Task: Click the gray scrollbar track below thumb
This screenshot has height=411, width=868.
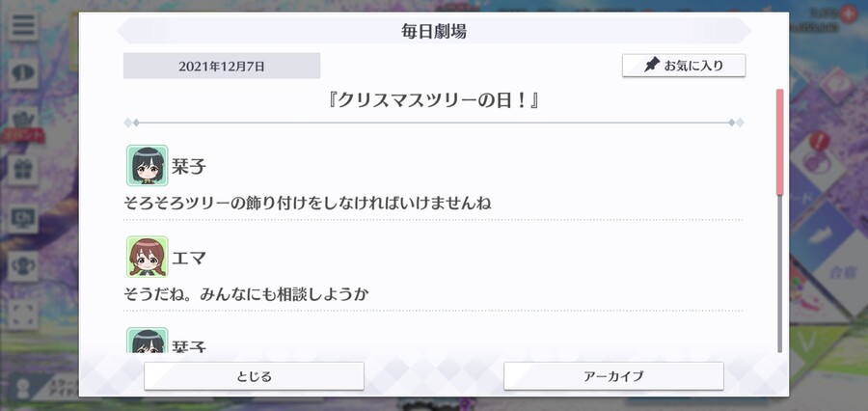Action: 779,274
